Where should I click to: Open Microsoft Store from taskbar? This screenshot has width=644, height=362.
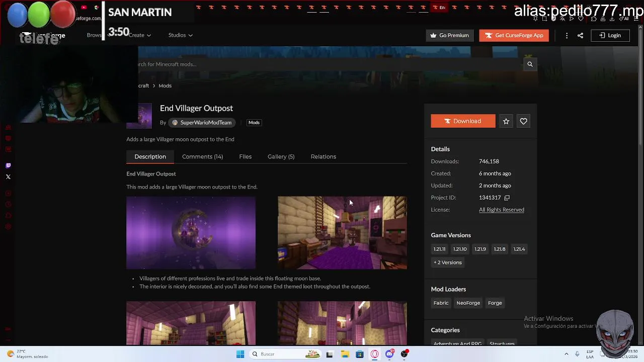pos(360,354)
